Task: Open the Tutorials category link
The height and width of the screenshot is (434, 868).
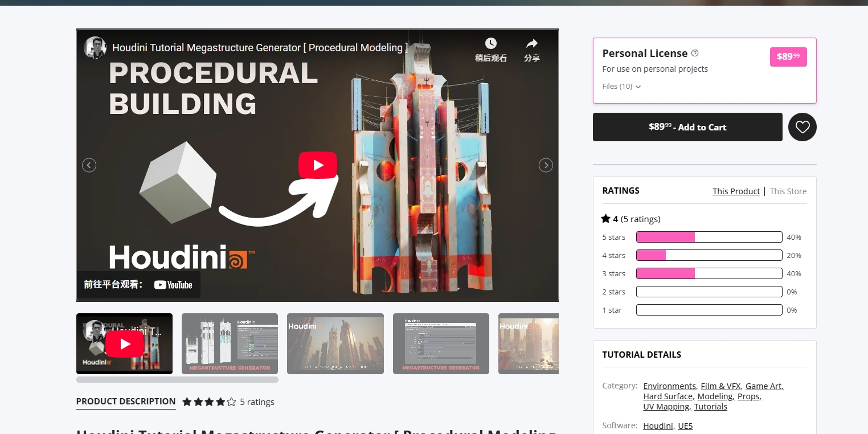Action: click(710, 407)
